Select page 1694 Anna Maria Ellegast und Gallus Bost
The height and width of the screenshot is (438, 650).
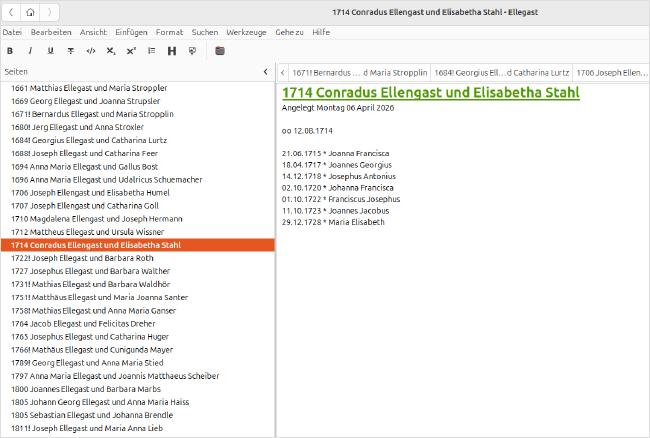[84, 167]
